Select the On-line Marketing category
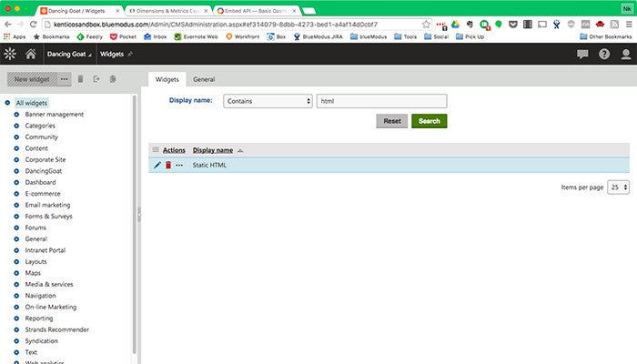The width and height of the screenshot is (637, 364). (51, 308)
